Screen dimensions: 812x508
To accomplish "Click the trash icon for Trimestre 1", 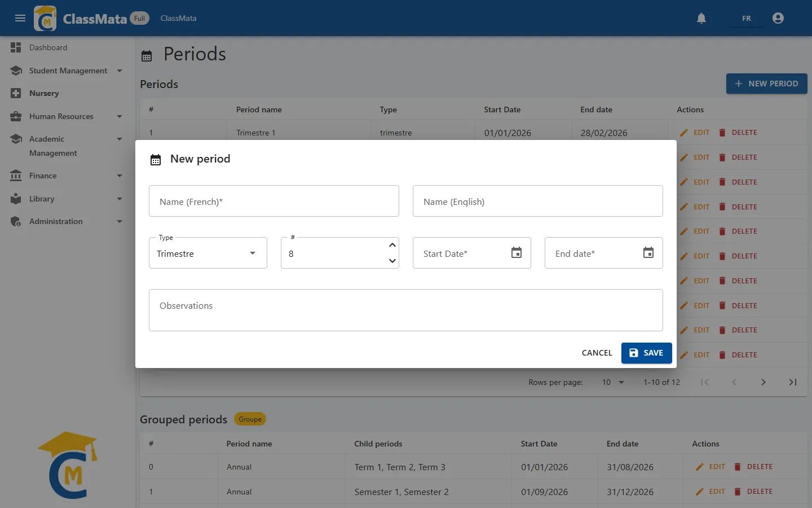I will [x=722, y=133].
